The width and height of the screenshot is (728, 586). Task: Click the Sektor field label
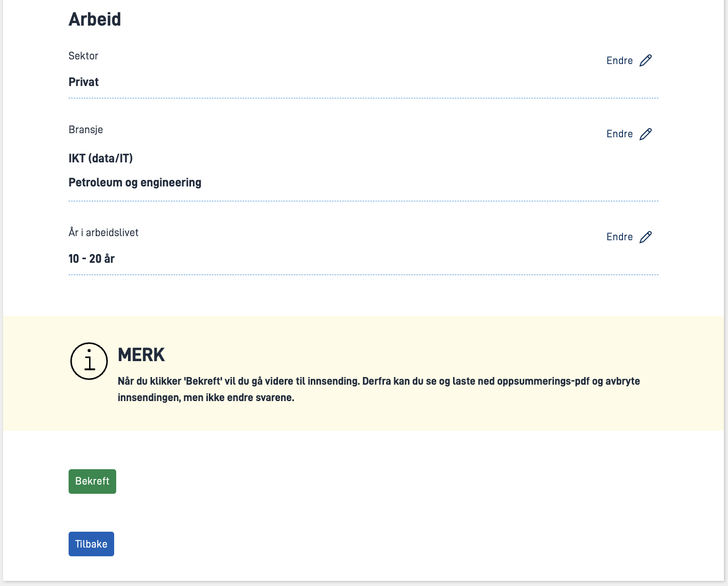coord(83,56)
